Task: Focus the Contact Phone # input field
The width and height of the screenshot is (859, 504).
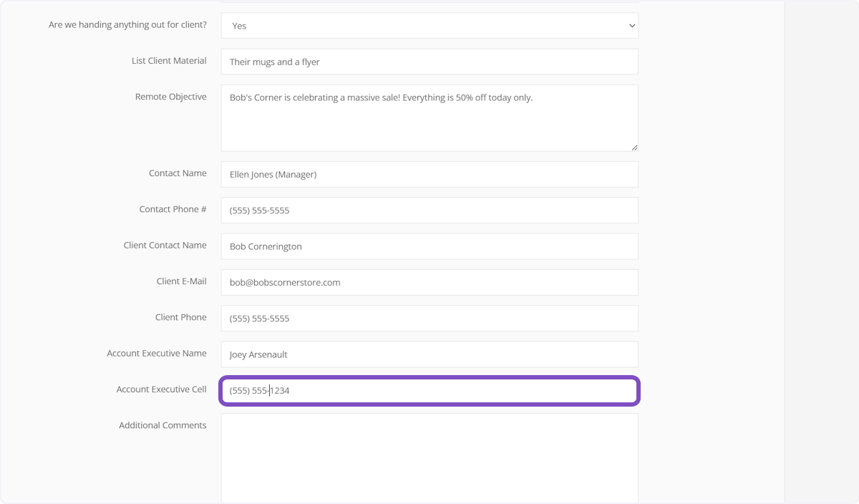Action: pos(429,210)
